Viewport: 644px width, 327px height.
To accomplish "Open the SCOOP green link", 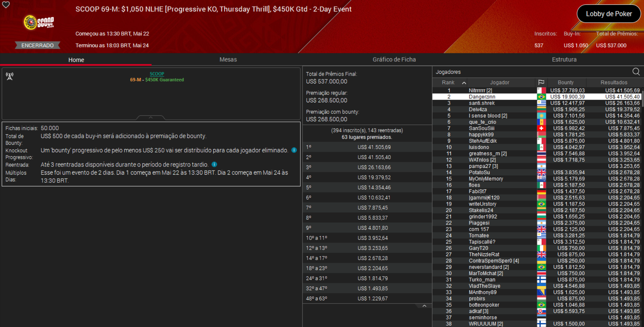I will [157, 74].
